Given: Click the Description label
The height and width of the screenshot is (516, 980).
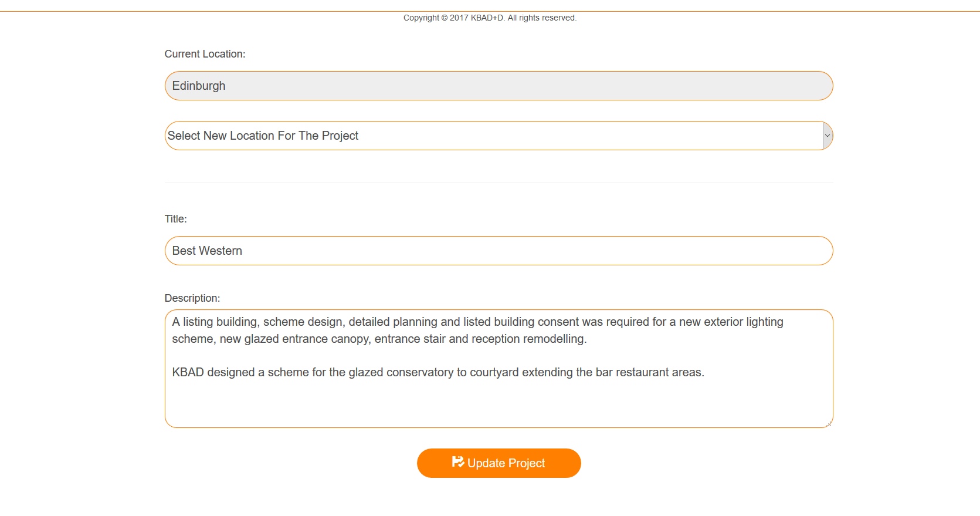Looking at the screenshot, I should click(x=192, y=298).
